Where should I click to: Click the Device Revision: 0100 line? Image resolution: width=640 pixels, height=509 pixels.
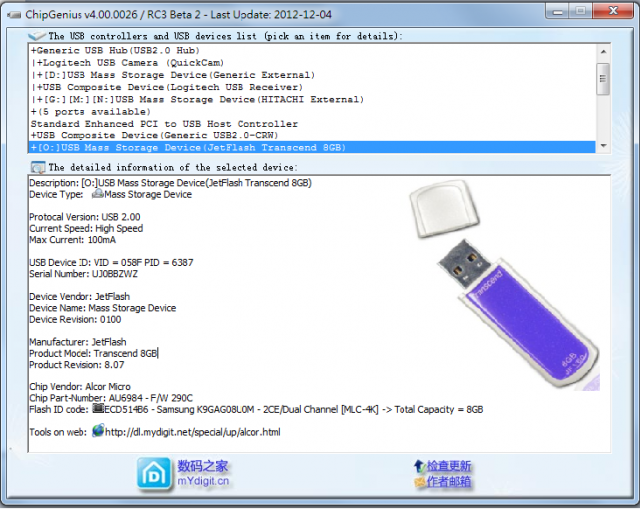click(x=75, y=319)
